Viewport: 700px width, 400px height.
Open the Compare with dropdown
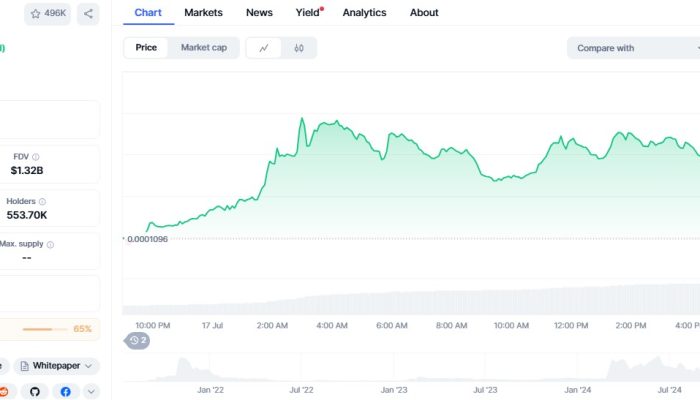click(630, 48)
